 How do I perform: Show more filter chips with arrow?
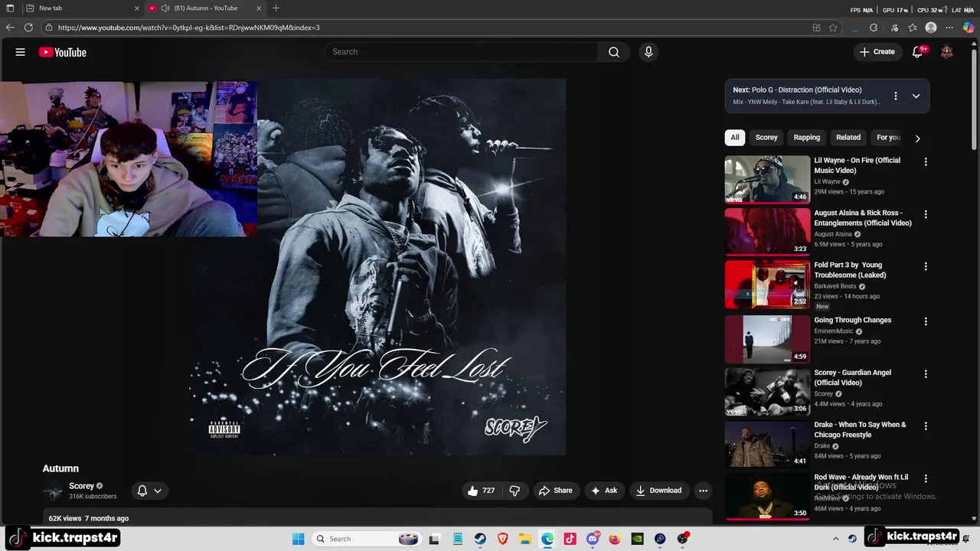point(917,139)
